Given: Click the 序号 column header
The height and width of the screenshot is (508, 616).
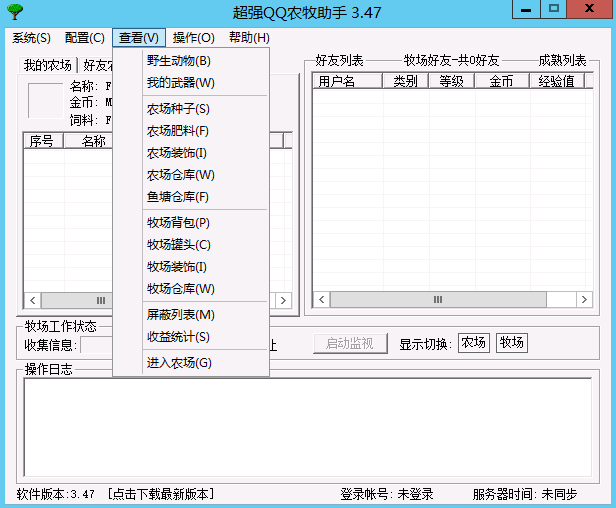Looking at the screenshot, I should [43, 141].
